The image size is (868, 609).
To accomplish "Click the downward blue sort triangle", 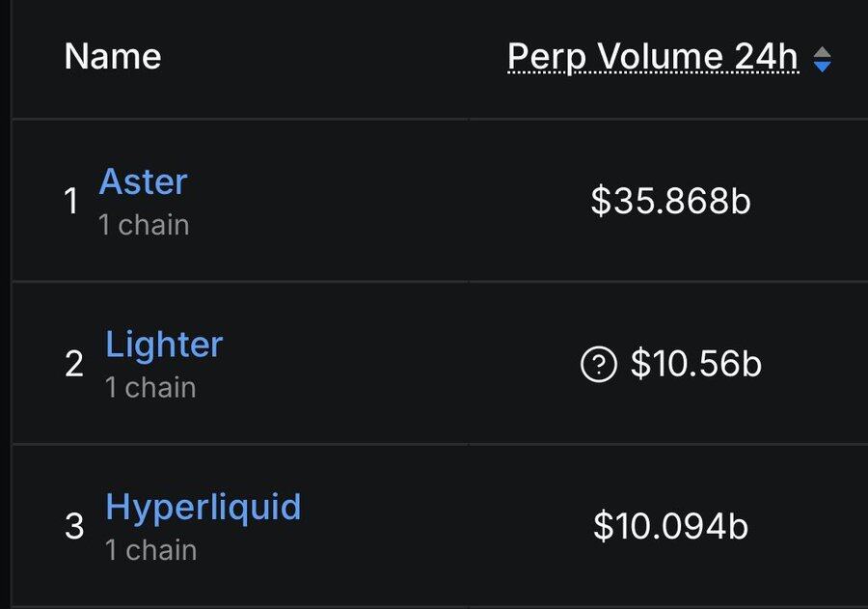I will [822, 67].
